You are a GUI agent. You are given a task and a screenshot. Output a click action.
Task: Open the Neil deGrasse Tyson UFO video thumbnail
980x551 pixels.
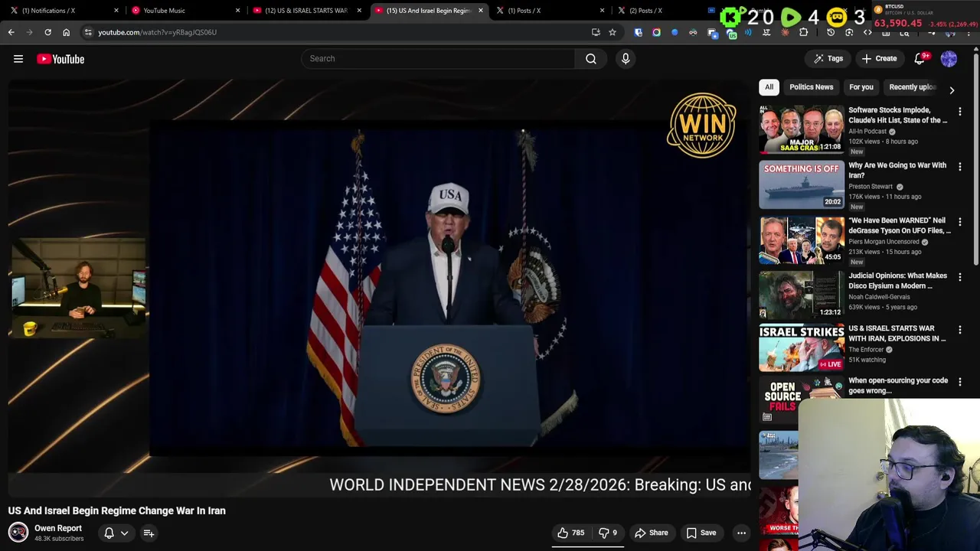tap(801, 240)
